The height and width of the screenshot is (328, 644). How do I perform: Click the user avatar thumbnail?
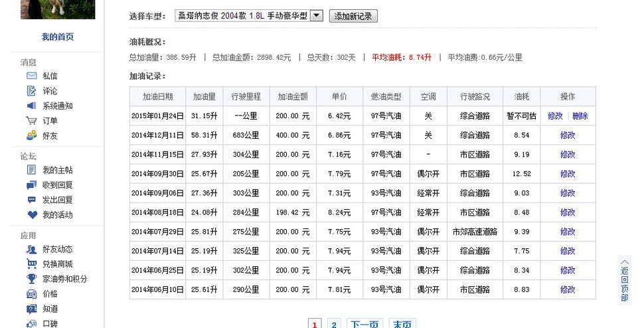coord(58,9)
